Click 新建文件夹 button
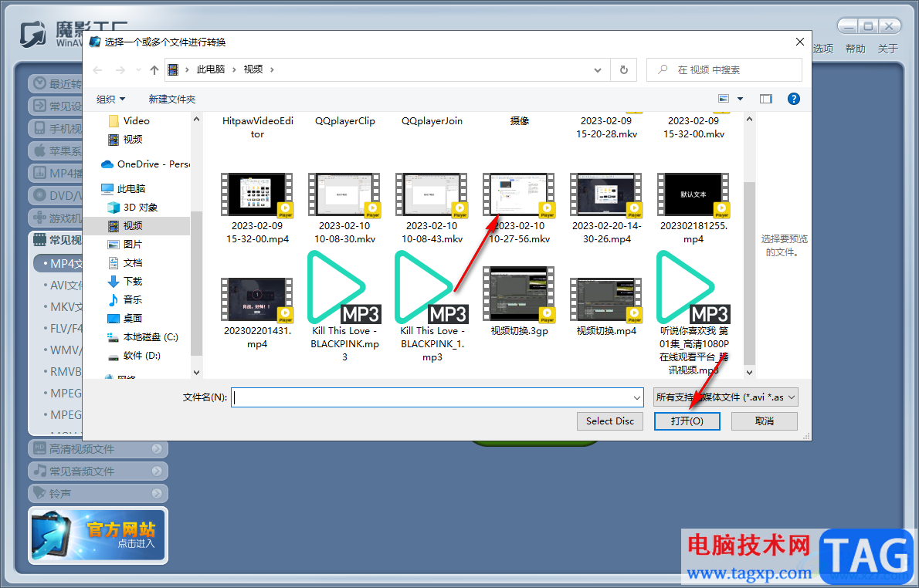The height and width of the screenshot is (588, 919). pos(171,99)
